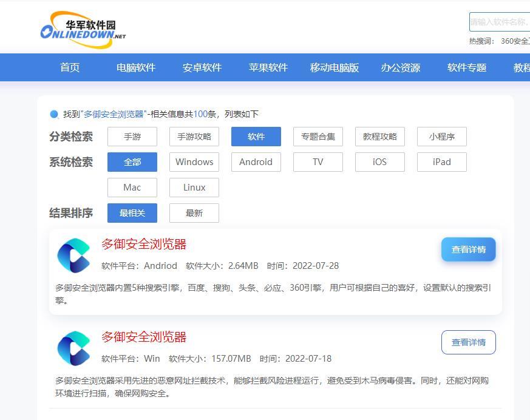Filter results by iOS system
This screenshot has height=420, width=530.
coord(380,162)
